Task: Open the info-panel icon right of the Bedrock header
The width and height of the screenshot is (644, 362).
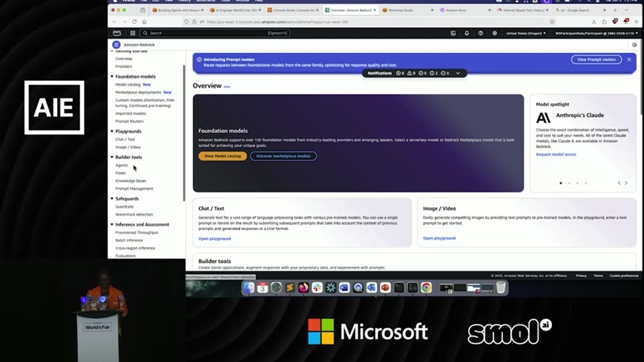Action: tap(635, 45)
